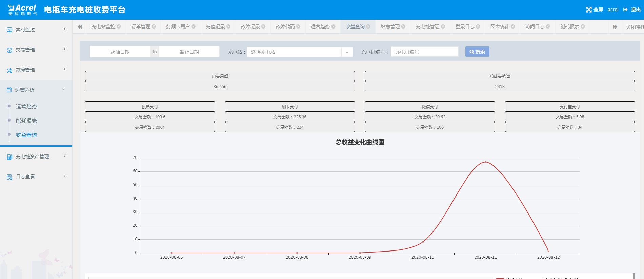The width and height of the screenshot is (644, 279).
Task: Open 能耗报表 in the sidebar submenu
Action: (x=26, y=121)
